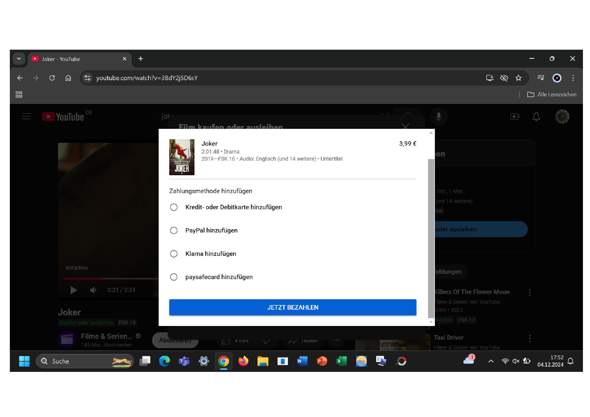Click the YouTube voice search microphone
Screen dimensions: 590x417
tap(438, 117)
